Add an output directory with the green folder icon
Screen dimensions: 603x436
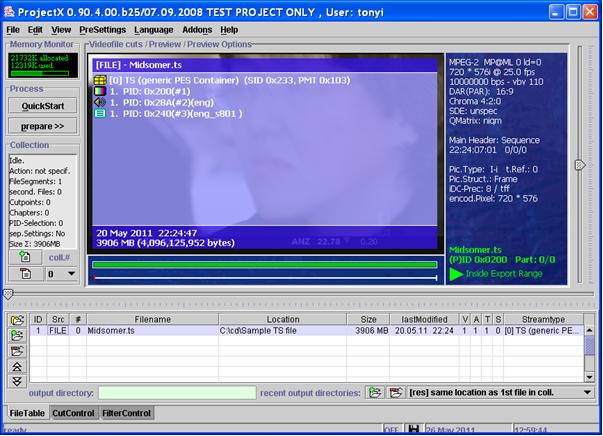pos(375,393)
